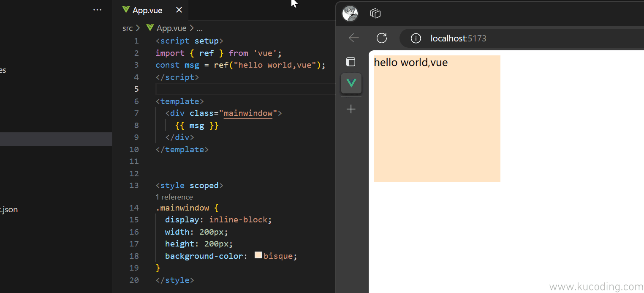The image size is (644, 293).
Task: Switch to the Vue tab in vertical tabs
Action: pos(351,83)
